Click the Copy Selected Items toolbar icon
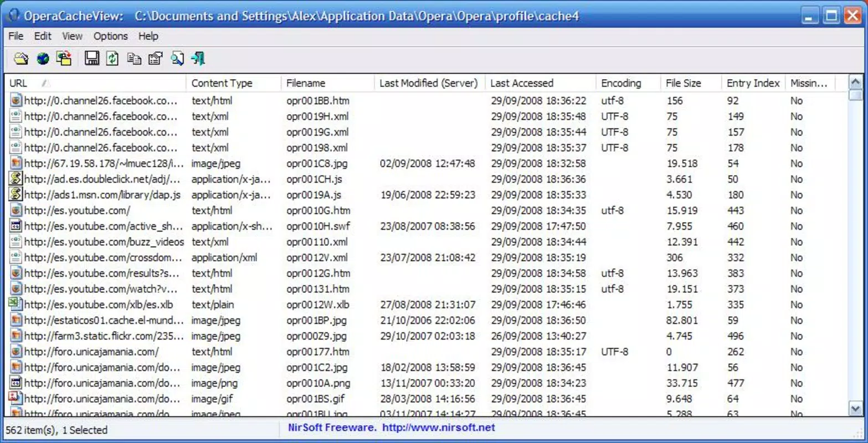 pyautogui.click(x=134, y=58)
